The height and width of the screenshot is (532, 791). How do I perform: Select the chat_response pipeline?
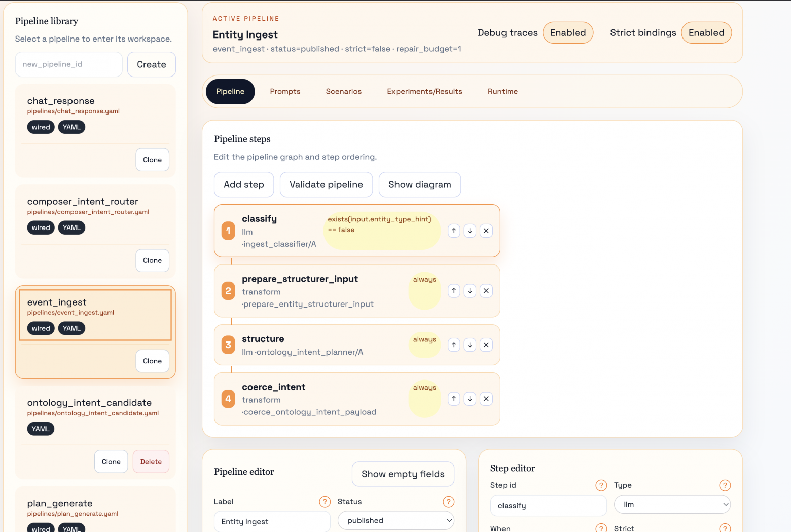point(95,114)
